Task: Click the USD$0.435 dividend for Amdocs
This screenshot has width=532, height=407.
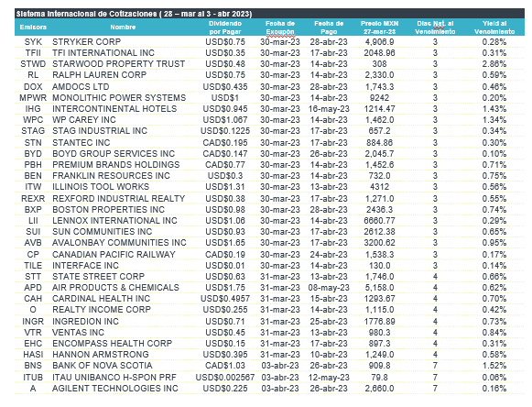Action: click(x=225, y=87)
